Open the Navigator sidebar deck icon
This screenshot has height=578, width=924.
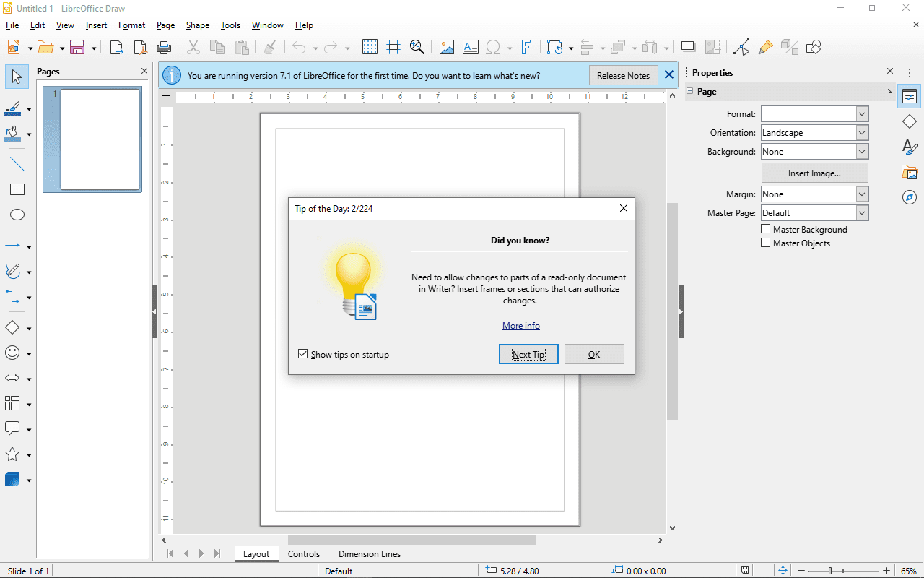point(910,197)
